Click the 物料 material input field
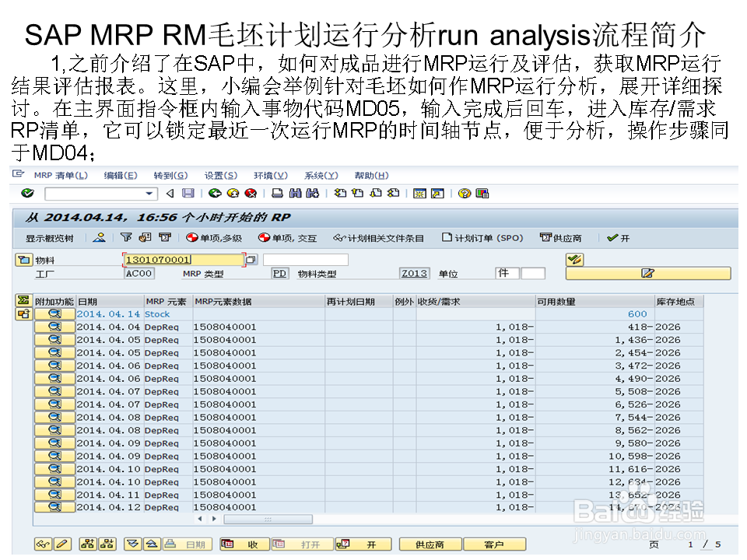The height and width of the screenshot is (560, 747). (184, 260)
